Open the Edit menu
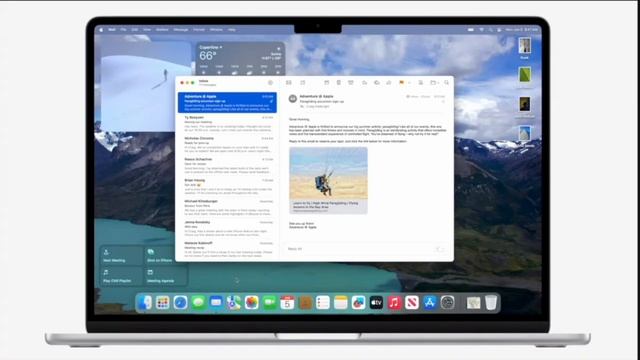The image size is (640, 360). (x=135, y=30)
